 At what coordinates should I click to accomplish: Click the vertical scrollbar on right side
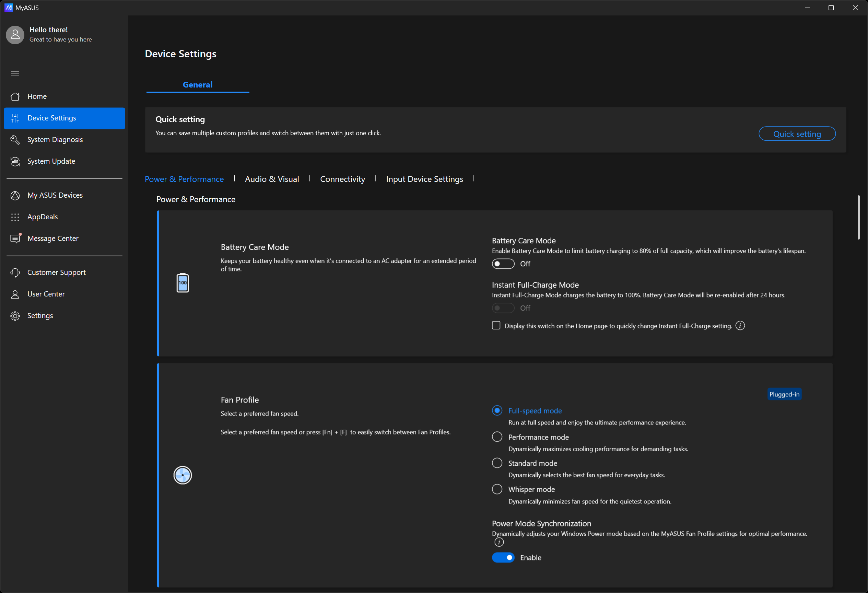[858, 218]
